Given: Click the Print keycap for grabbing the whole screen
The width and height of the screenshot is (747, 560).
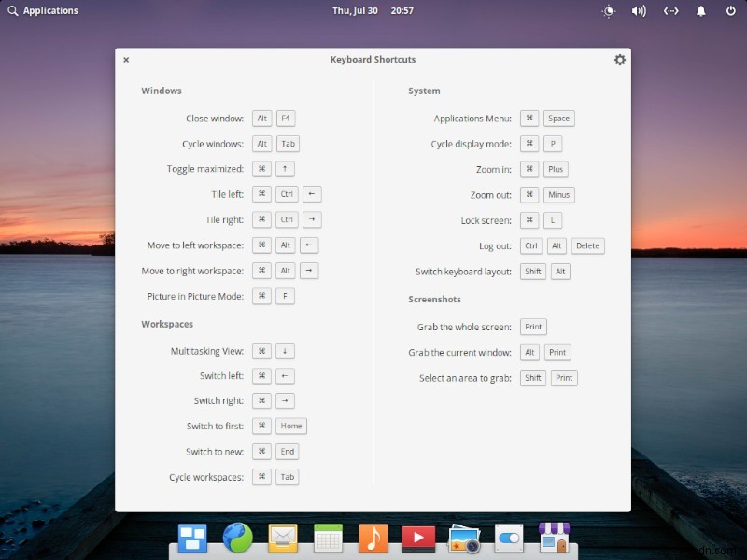Looking at the screenshot, I should (532, 327).
